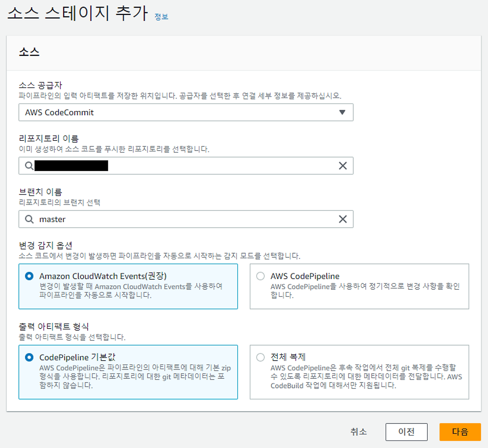Click the repository search magnifier icon
This screenshot has height=448, width=488.
coord(29,166)
